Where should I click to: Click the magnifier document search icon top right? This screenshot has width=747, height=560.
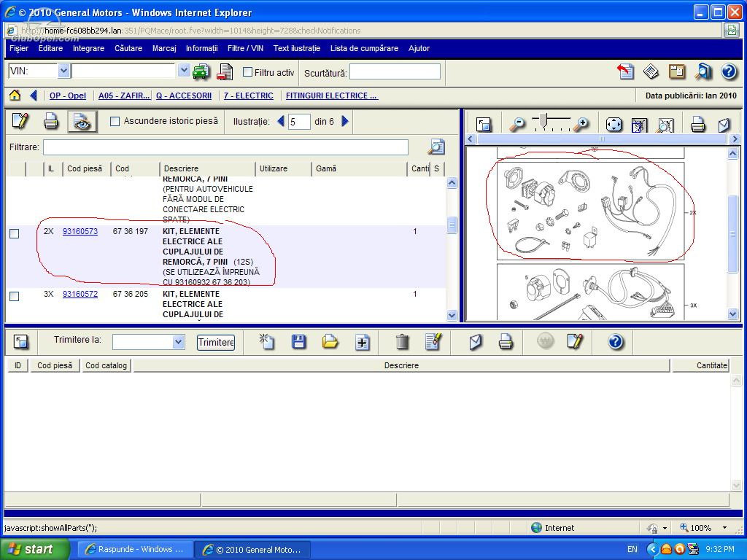(703, 71)
